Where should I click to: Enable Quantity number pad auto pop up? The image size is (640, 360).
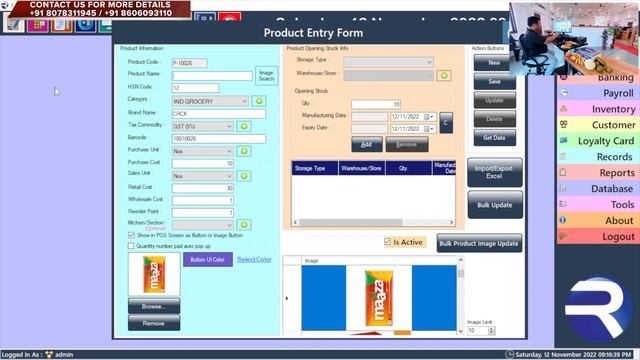click(x=131, y=246)
